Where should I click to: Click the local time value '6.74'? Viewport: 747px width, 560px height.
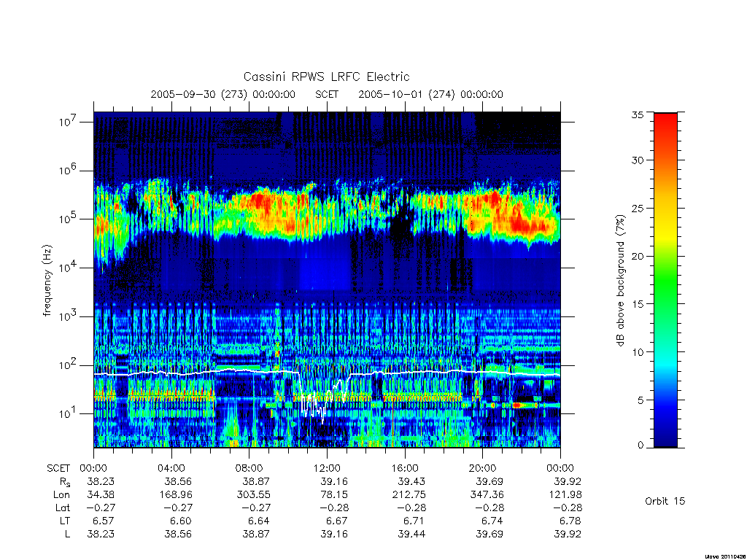[492, 521]
